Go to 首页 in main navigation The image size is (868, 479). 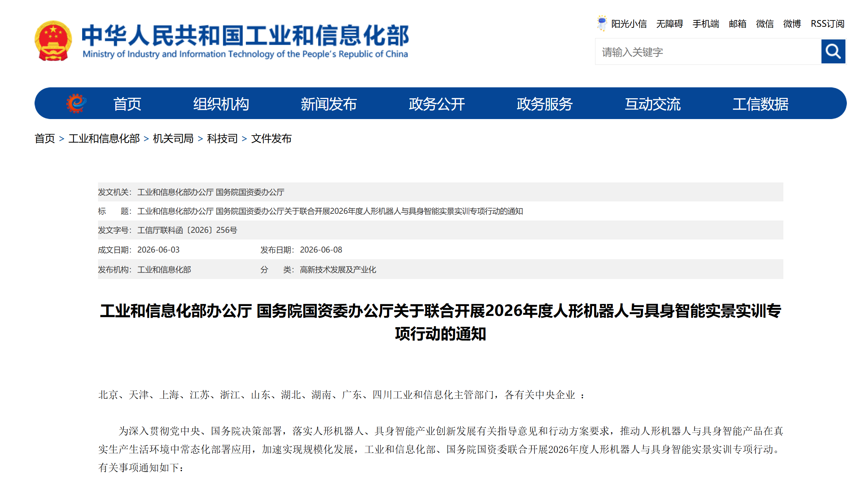click(127, 104)
